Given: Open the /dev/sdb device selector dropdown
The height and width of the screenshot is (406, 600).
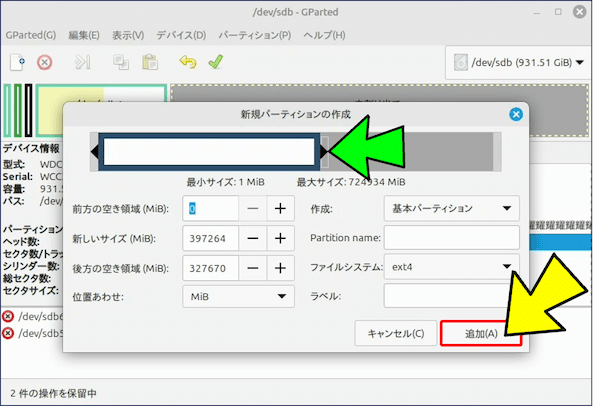Looking at the screenshot, I should (519, 62).
